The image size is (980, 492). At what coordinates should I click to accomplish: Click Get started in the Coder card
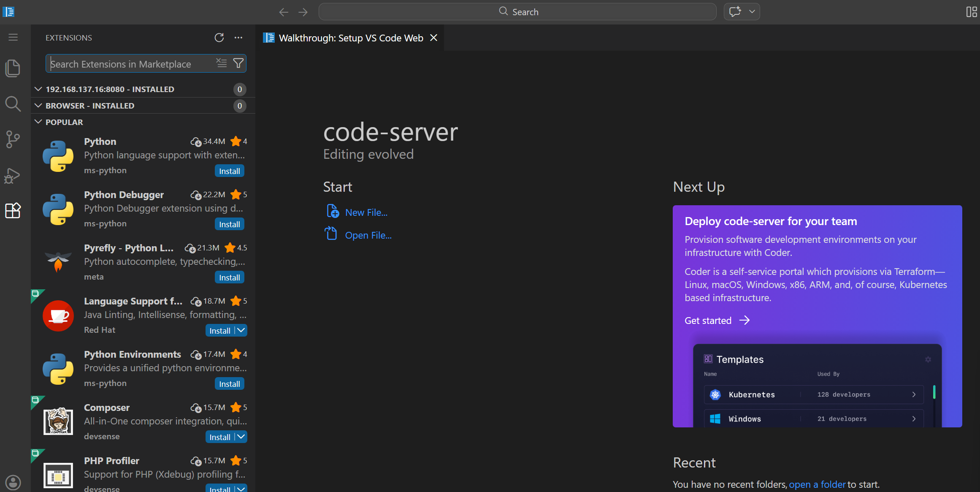click(717, 321)
